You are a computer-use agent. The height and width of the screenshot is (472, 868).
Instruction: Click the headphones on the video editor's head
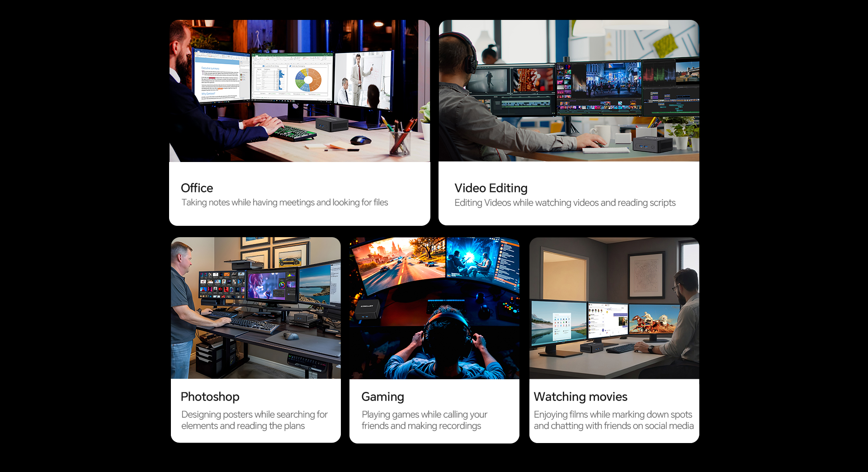[x=468, y=54]
